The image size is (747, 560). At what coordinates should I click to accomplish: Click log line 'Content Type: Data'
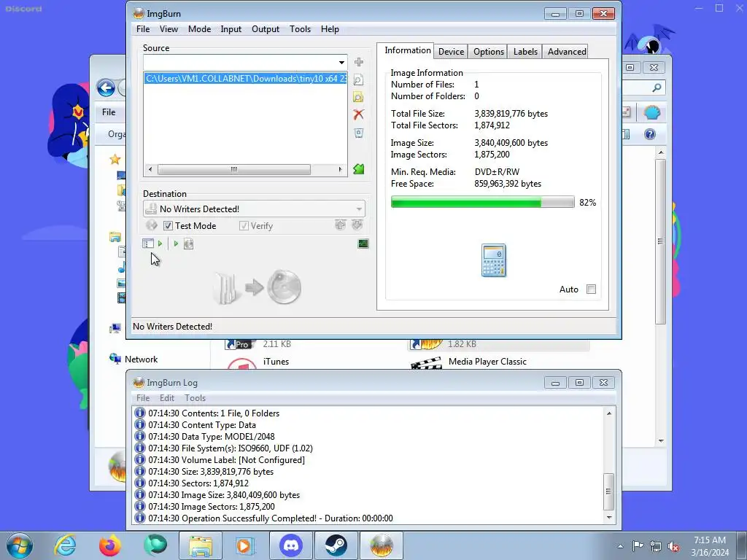(201, 425)
